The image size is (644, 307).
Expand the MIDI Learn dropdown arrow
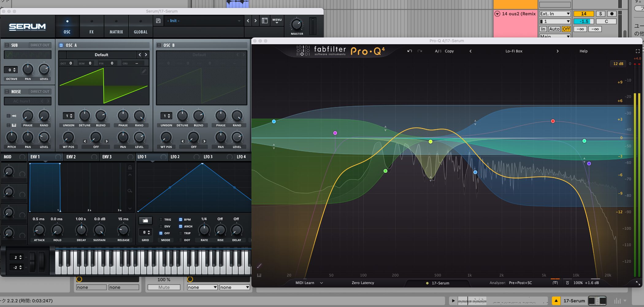click(321, 283)
